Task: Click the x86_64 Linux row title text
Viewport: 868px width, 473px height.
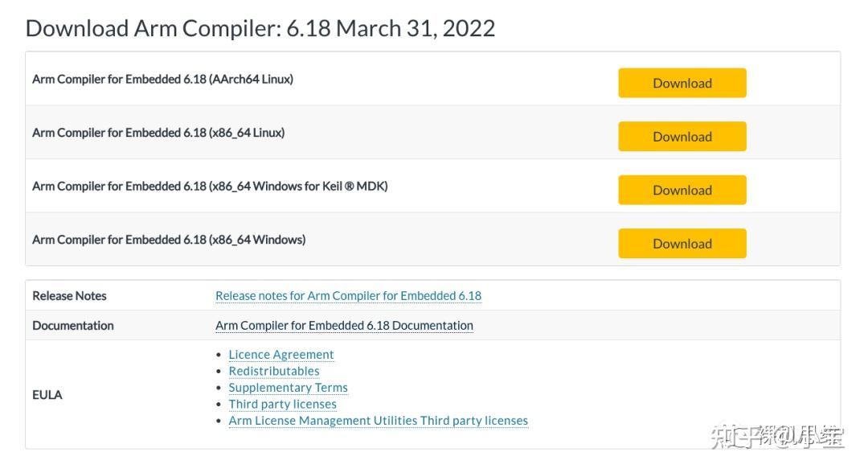Action: pos(158,133)
